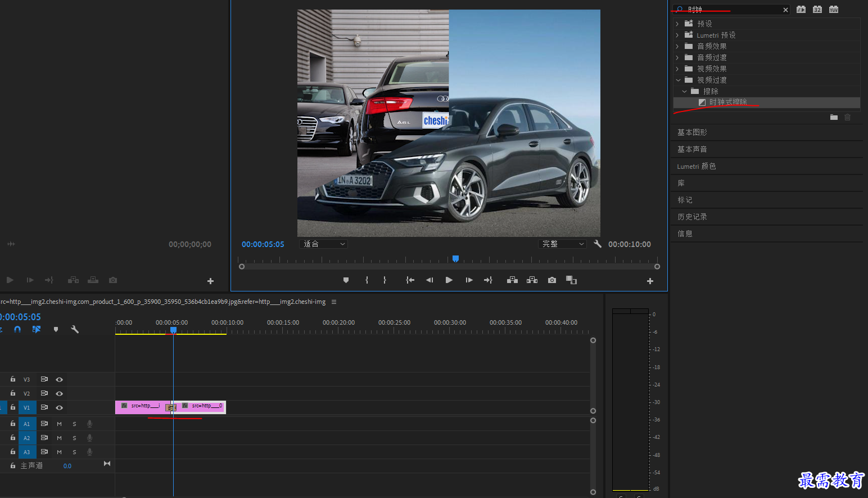Toggle sync lock for track V1
868x498 pixels.
[x=44, y=407]
